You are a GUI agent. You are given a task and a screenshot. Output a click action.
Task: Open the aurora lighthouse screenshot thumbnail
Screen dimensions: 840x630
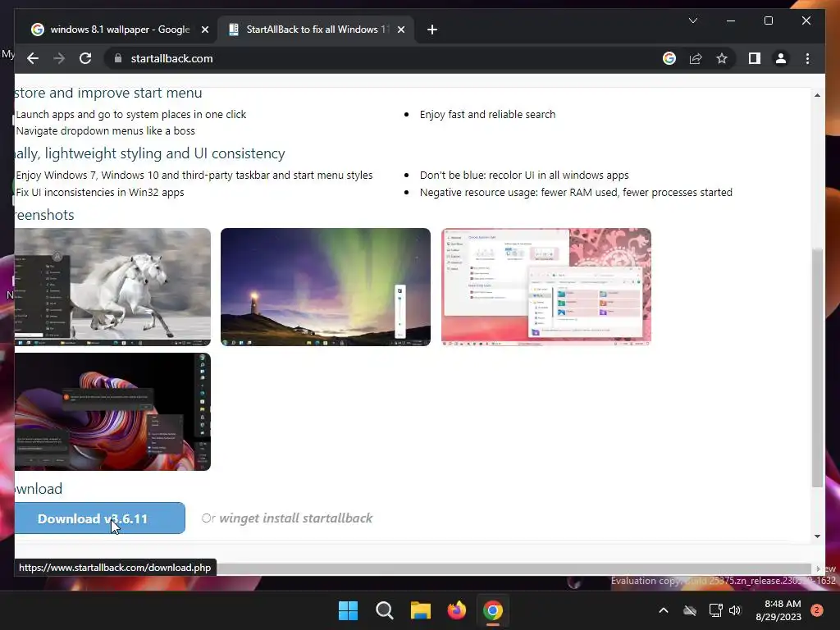click(x=325, y=287)
